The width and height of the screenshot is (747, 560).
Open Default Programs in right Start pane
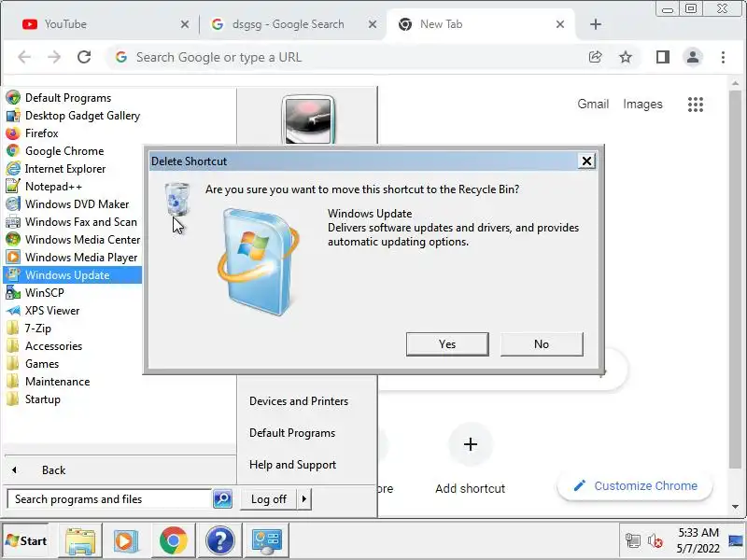coord(292,433)
